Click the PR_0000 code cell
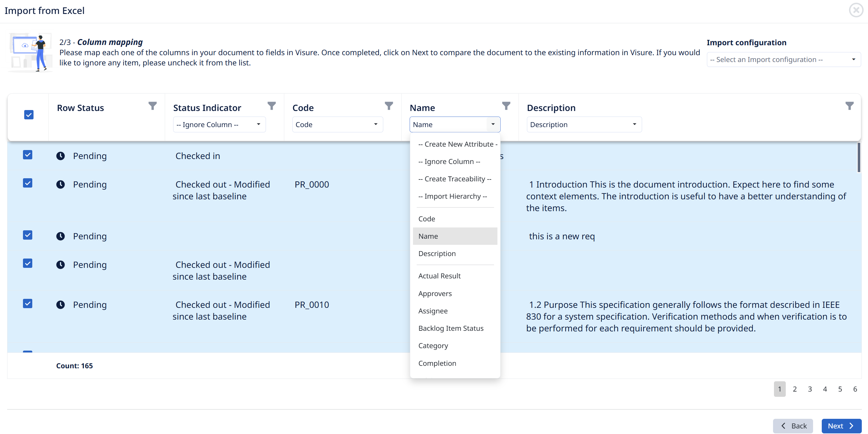Screen dimensions: 868x434 point(312,184)
